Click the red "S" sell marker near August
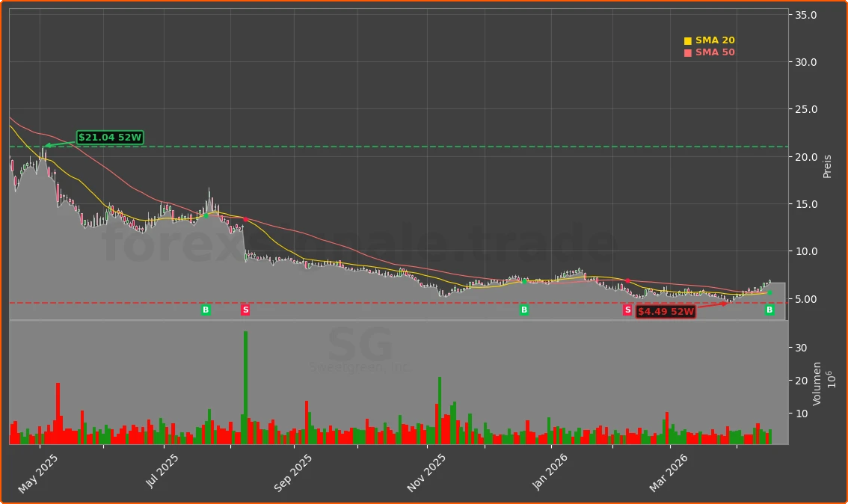848x504 pixels. point(245,310)
